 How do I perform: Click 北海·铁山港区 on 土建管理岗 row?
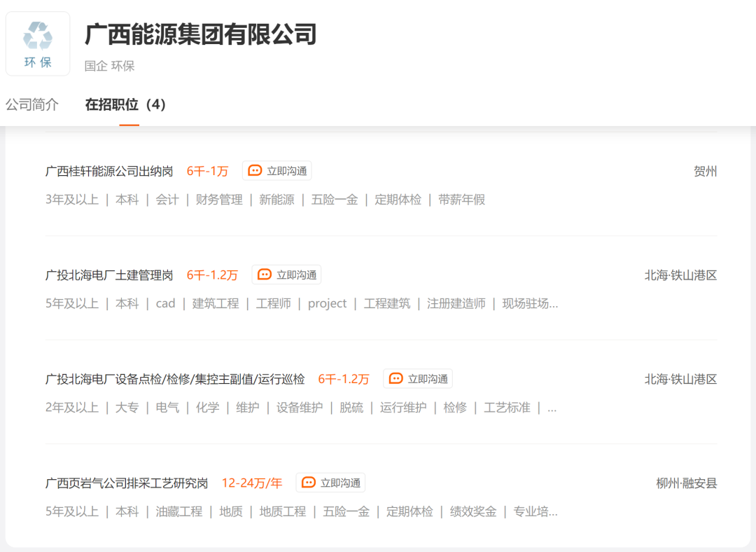(681, 275)
